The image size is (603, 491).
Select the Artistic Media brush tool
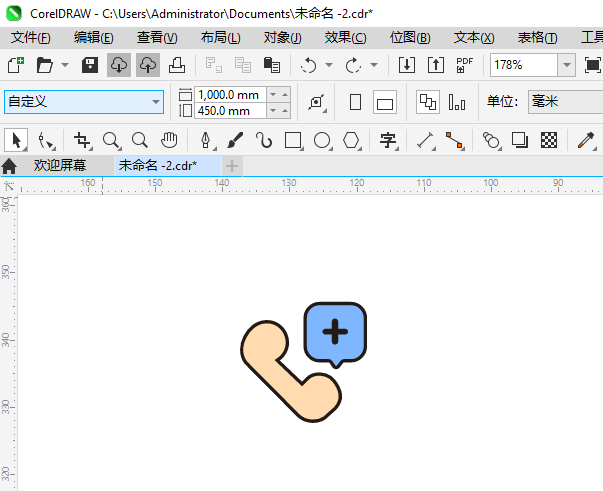[x=235, y=140]
